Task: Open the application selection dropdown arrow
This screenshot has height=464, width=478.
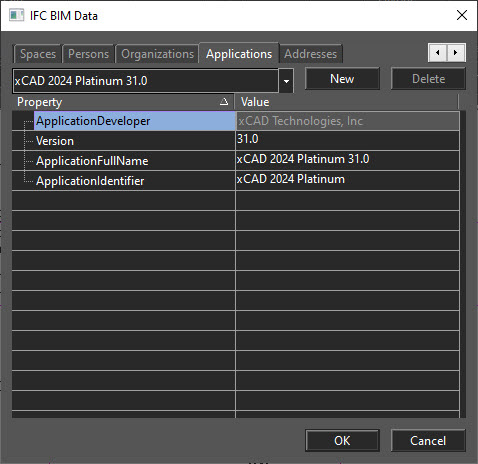Action: (286, 81)
